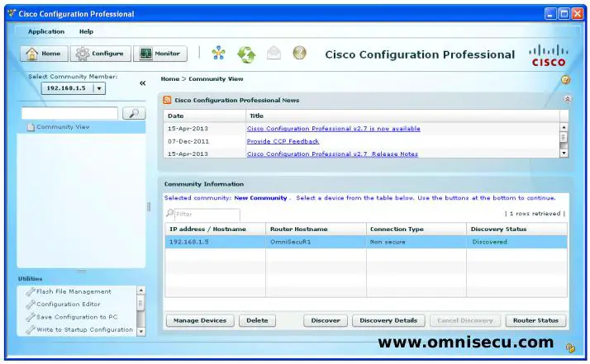Click the news list scroll up arrow
Screen dimensions: 590x364
tap(564, 127)
